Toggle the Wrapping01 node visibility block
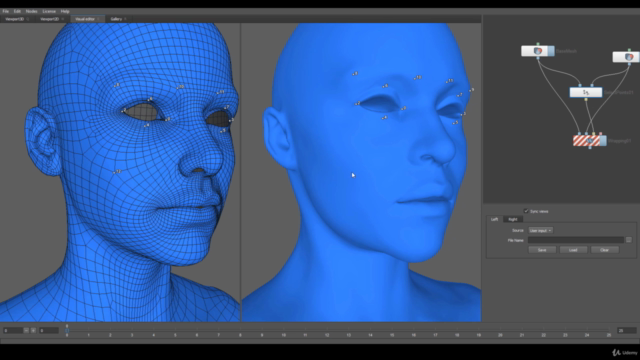Viewport: 640px width, 360px height. pos(603,141)
